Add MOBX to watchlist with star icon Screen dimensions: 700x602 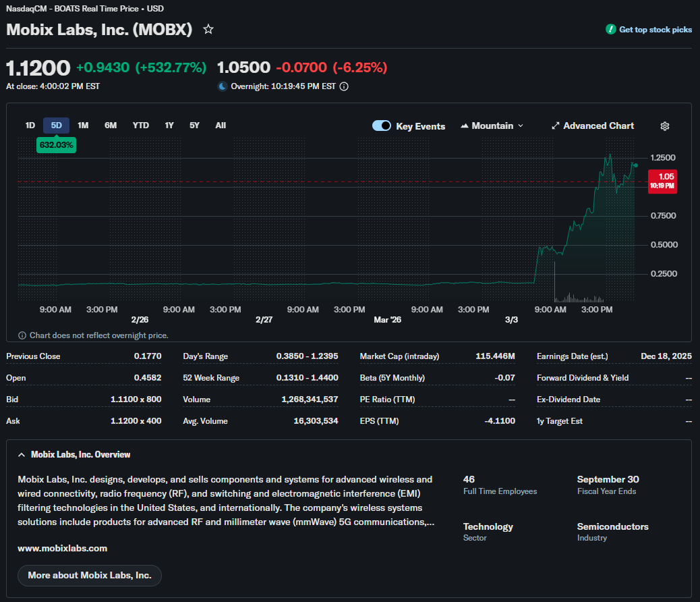click(x=208, y=30)
